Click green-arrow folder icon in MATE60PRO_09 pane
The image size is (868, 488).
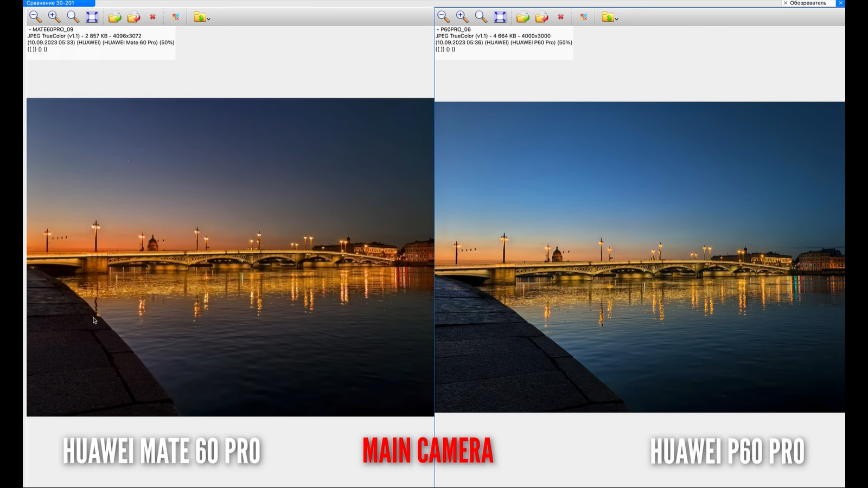[115, 17]
